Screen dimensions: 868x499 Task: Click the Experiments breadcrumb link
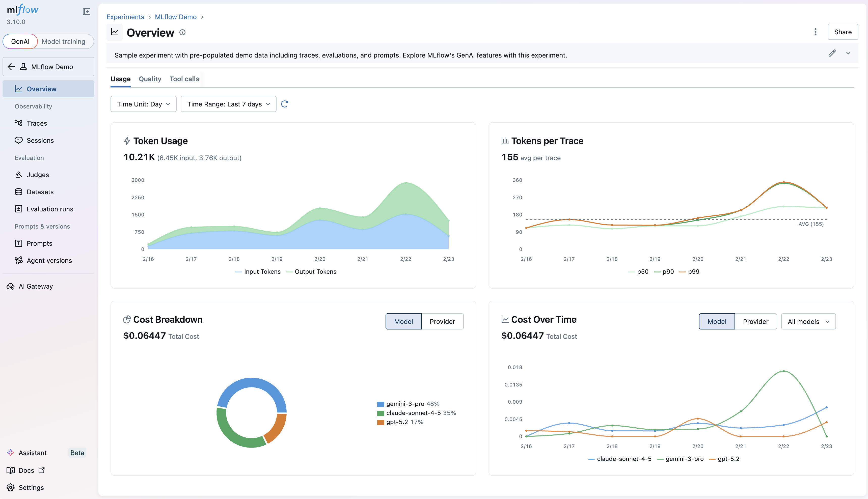(125, 17)
